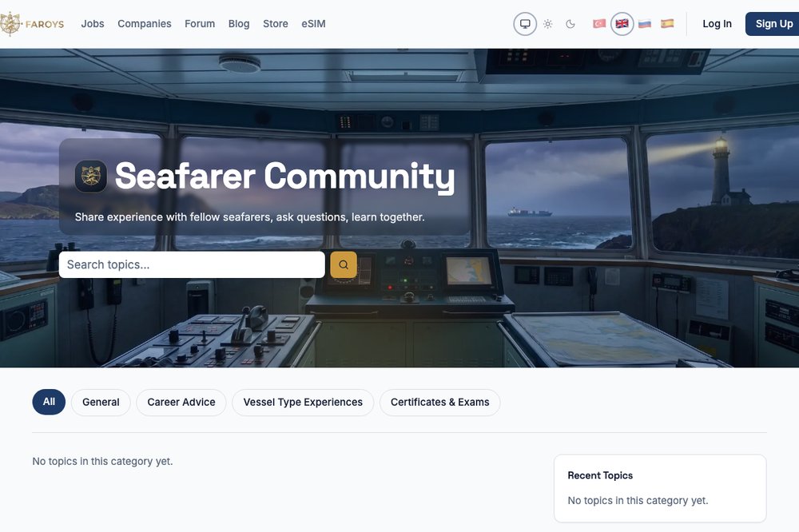Click the Seafarer Community emblem icon
The image size is (799, 532).
[91, 177]
